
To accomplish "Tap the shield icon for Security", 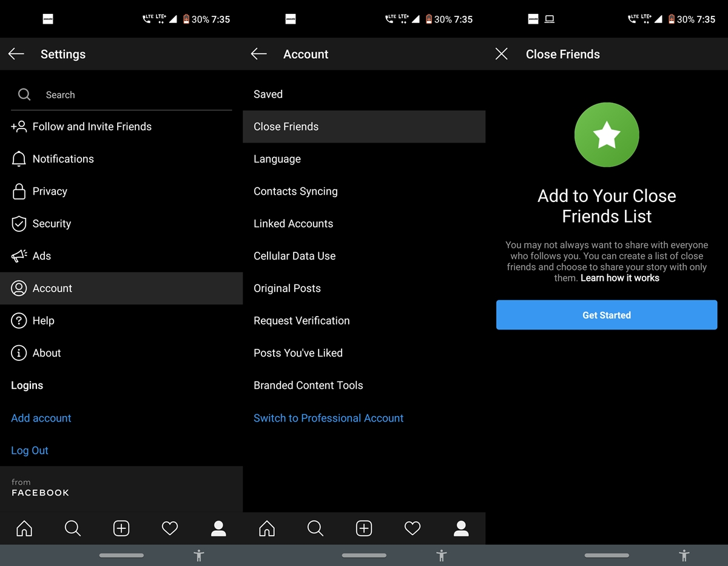I will tap(19, 224).
